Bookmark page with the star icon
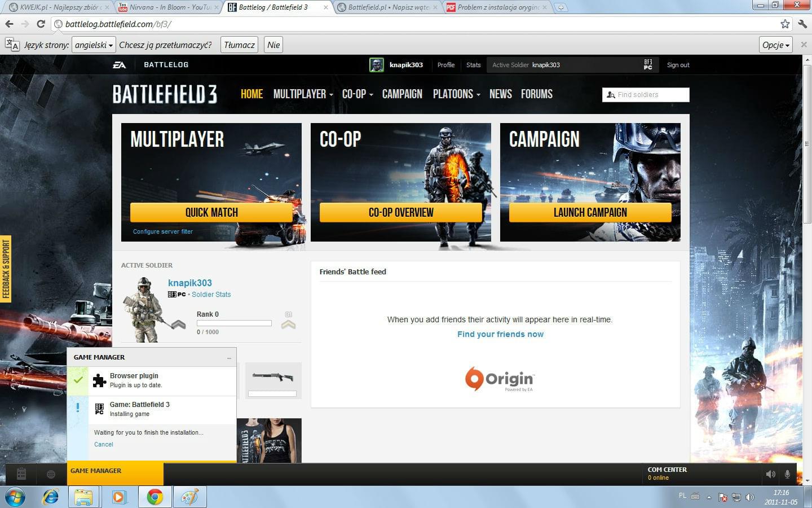The height and width of the screenshot is (508, 812). 785,24
